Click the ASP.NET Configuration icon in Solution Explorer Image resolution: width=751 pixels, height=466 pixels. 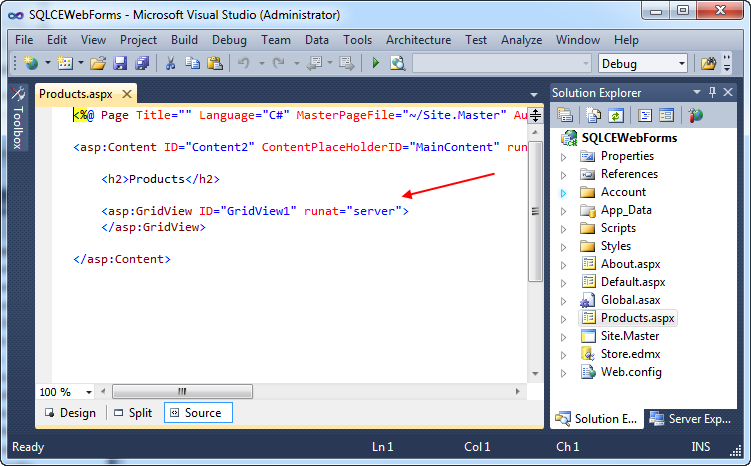695,115
